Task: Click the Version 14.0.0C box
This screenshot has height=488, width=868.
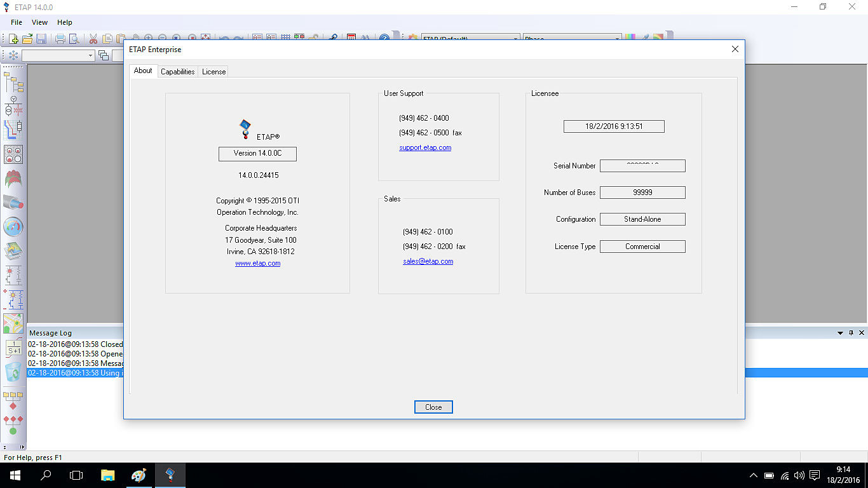Action: (x=257, y=154)
